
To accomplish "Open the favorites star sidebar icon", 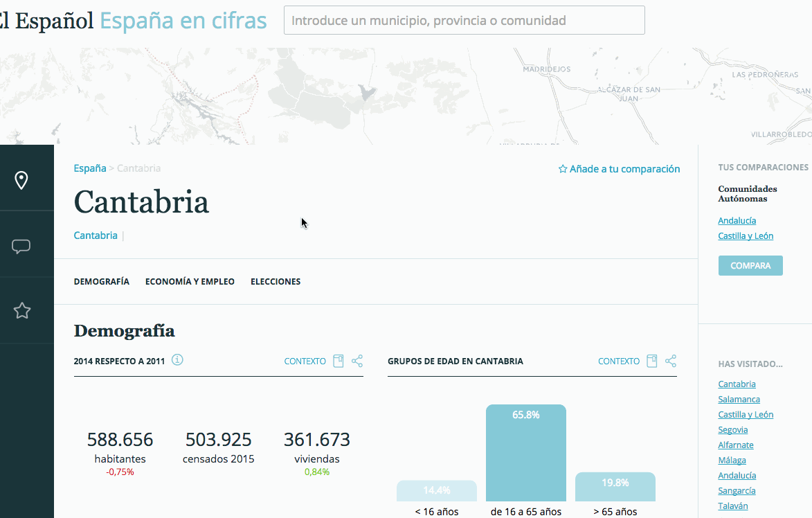I will coord(21,311).
